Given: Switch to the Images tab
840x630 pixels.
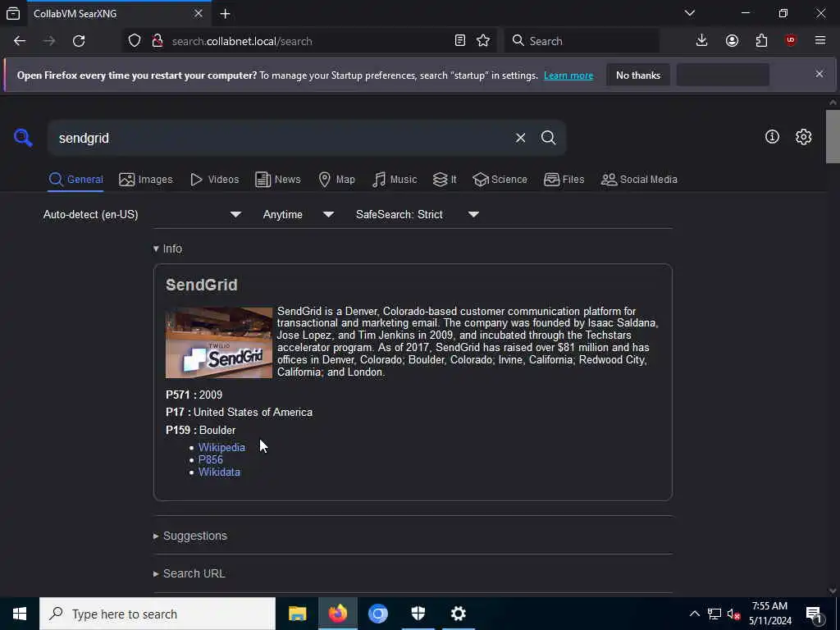Looking at the screenshot, I should coord(146,180).
